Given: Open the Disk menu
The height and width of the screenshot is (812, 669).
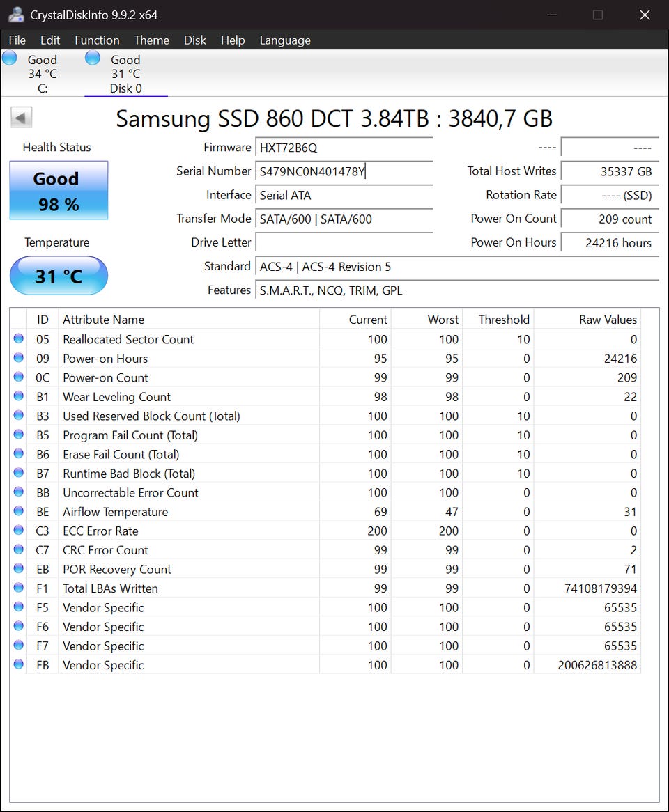Looking at the screenshot, I should pos(195,40).
